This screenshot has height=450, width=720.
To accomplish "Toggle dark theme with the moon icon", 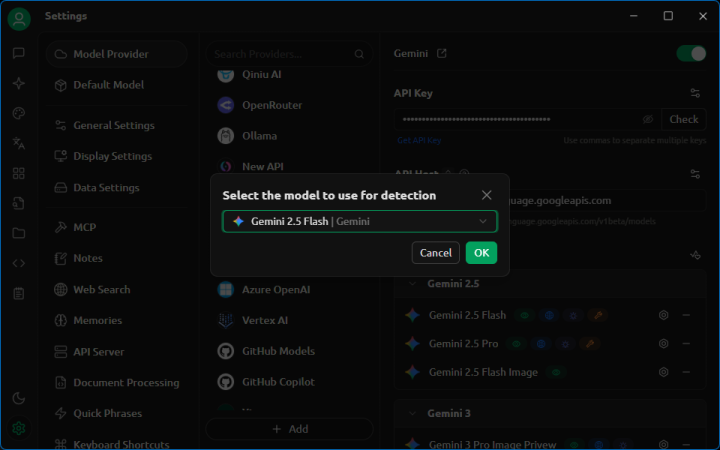I will point(18,398).
